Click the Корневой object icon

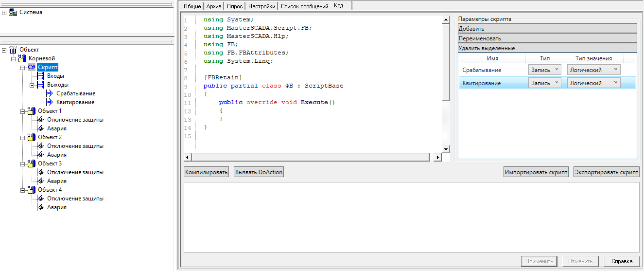click(x=22, y=58)
